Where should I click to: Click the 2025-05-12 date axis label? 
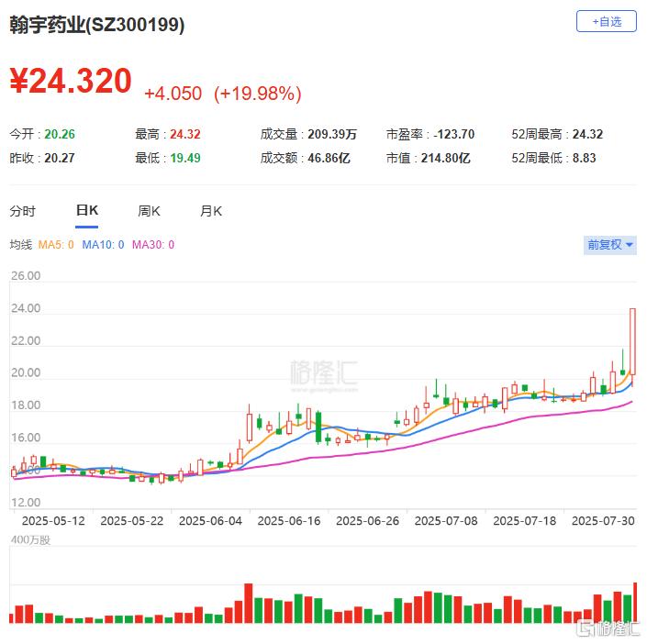53,521
